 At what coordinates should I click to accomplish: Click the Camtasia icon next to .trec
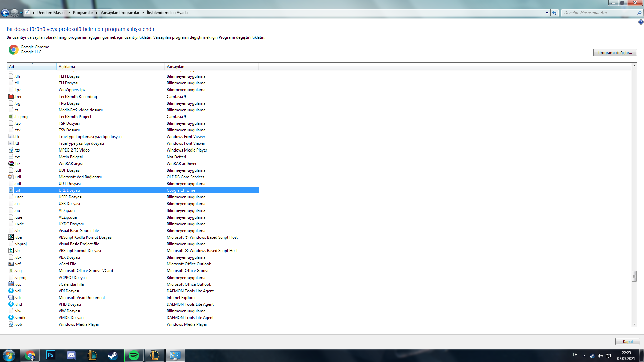tap(11, 96)
